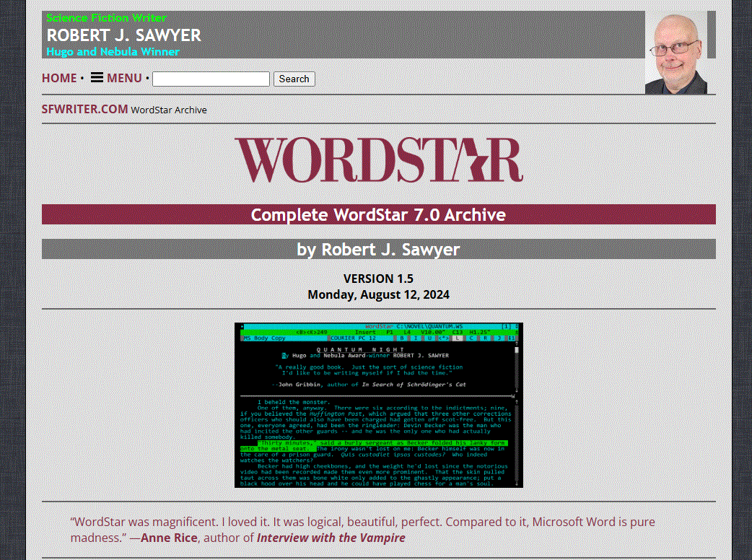The image size is (752, 560).
Task: Go to the HOME page link
Action: coord(59,78)
